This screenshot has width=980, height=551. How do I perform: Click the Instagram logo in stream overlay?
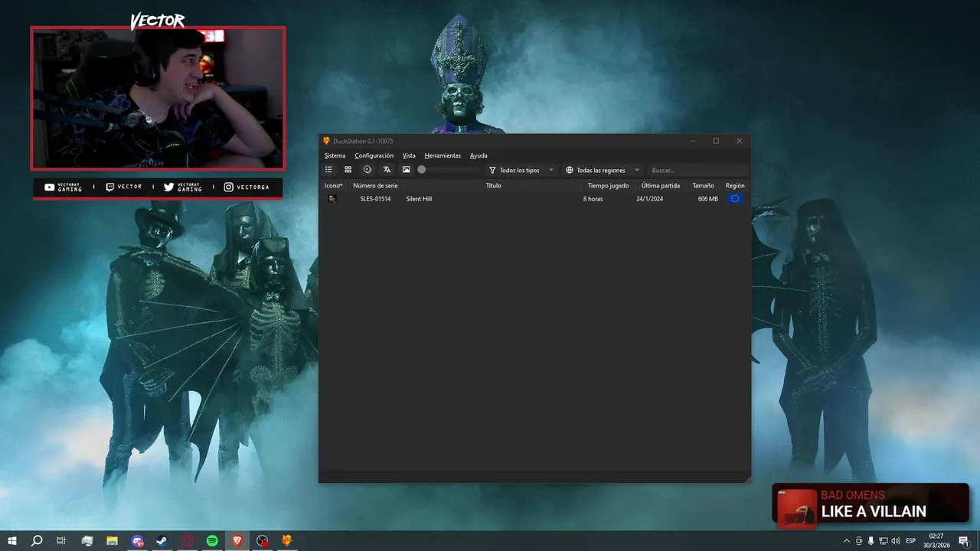229,187
